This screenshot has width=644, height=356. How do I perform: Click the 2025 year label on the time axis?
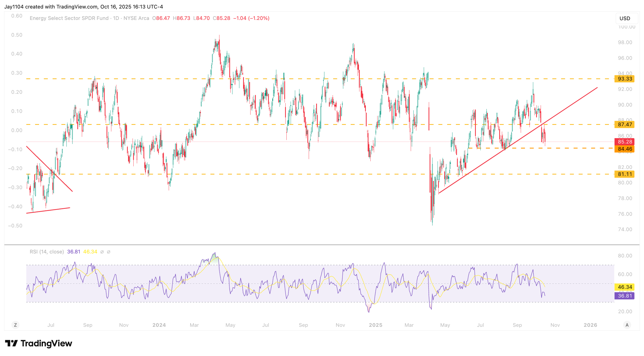pos(375,325)
